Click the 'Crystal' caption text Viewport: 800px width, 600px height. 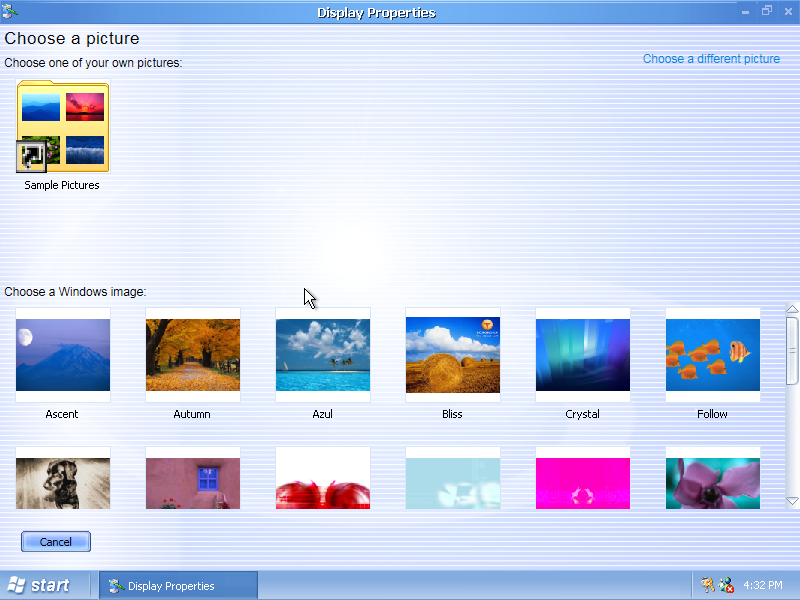click(582, 414)
